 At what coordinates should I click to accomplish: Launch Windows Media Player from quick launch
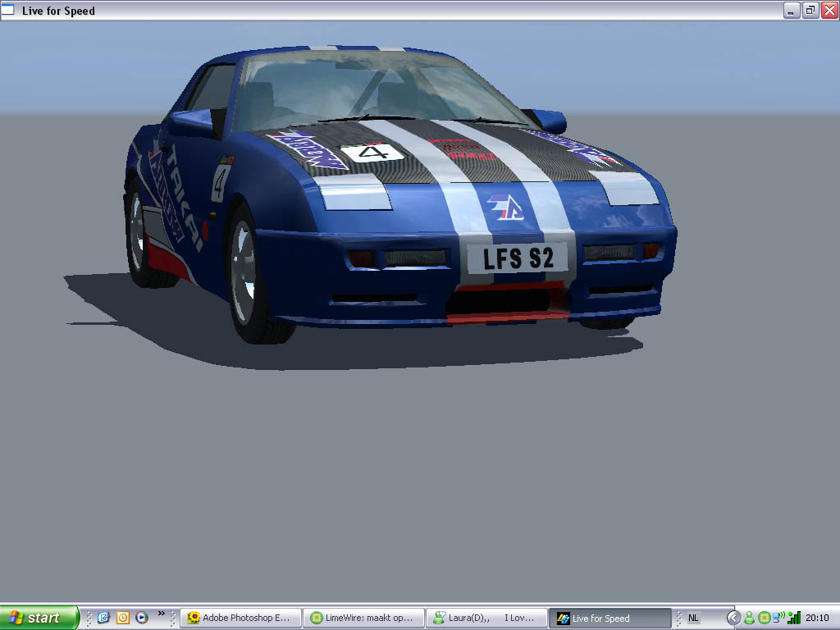point(141,618)
